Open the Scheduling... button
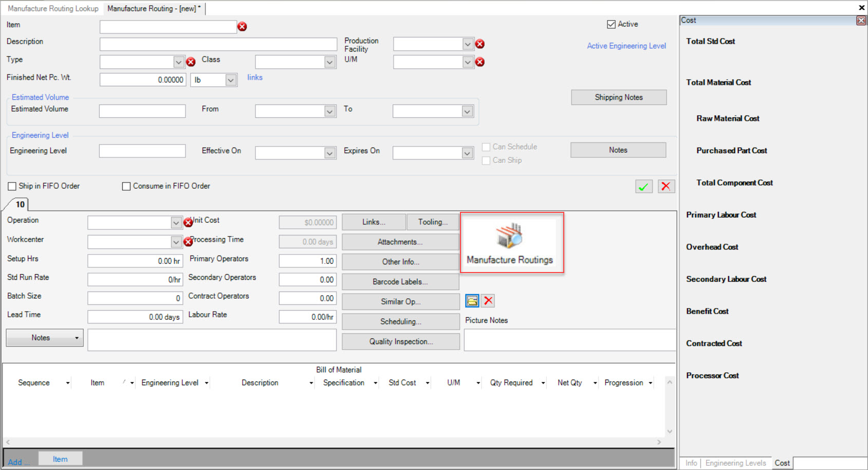This screenshot has height=470, width=868. [400, 321]
